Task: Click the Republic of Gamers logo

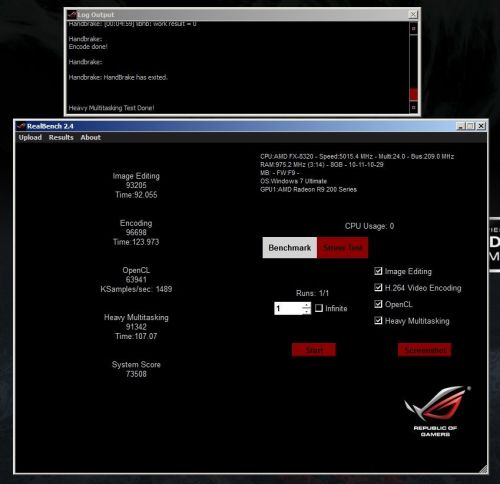Action: click(x=436, y=411)
